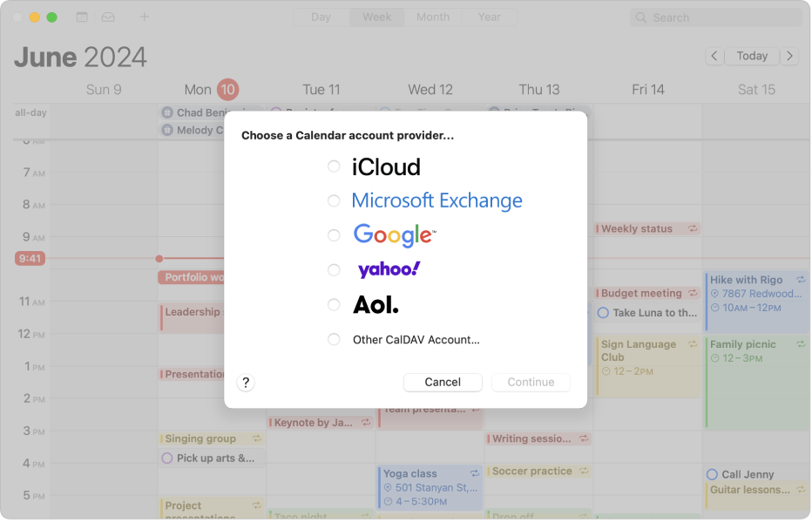Select the Microsoft Exchange account provider

coord(334,200)
